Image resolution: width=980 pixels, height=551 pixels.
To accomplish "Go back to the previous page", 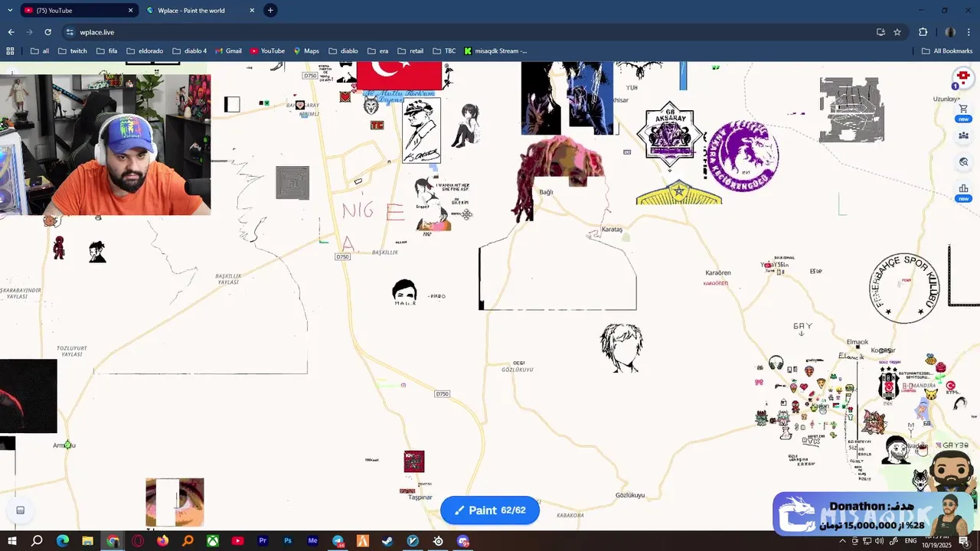I will (11, 32).
